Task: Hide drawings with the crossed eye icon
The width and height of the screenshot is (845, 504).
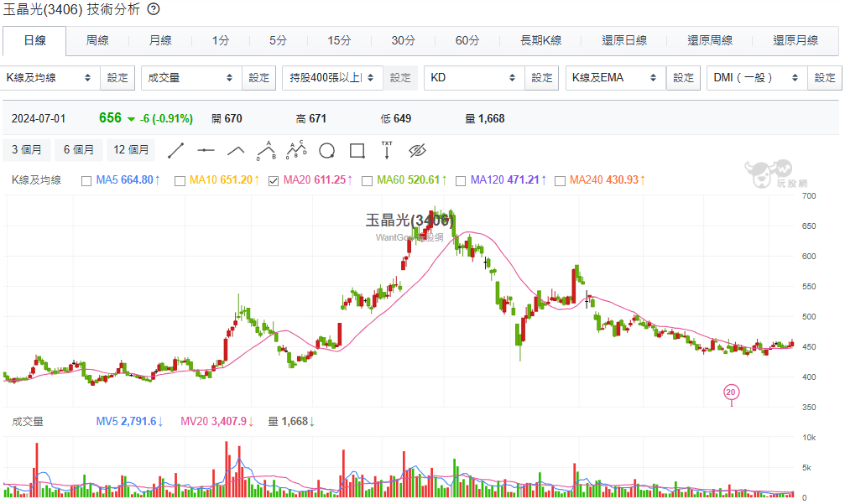Action: (x=417, y=151)
